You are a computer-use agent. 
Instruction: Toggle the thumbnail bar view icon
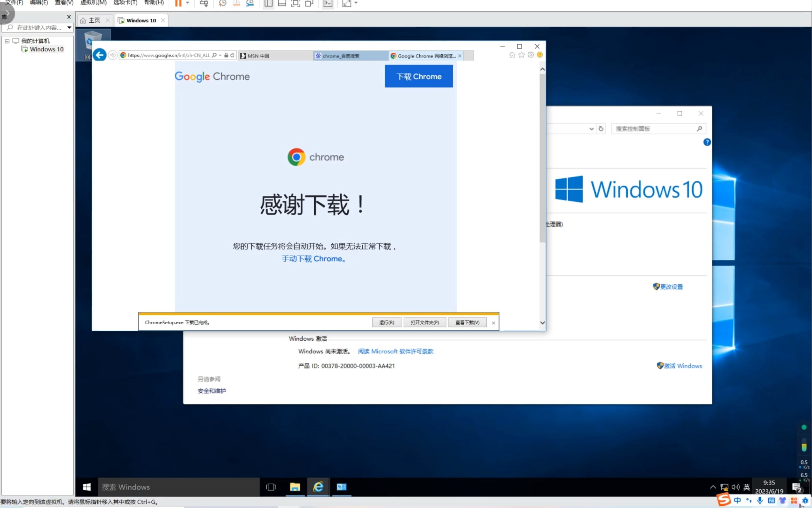282,3
